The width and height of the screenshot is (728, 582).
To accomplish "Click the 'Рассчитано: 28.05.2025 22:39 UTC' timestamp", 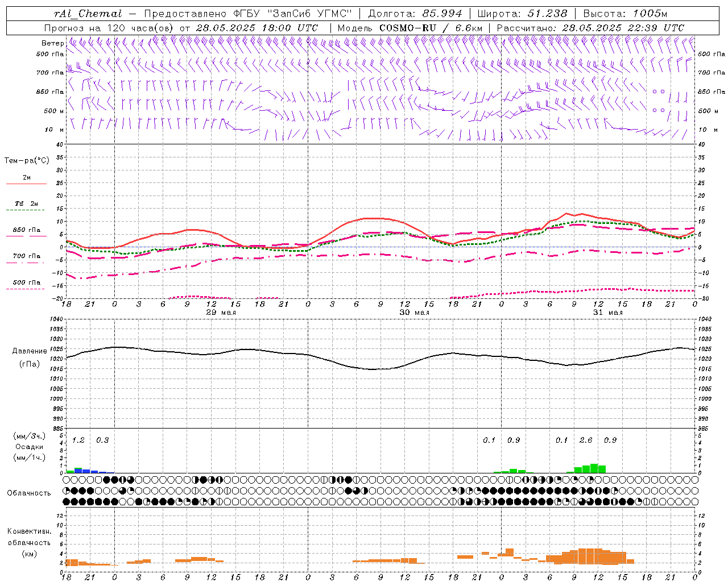I will [x=590, y=28].
